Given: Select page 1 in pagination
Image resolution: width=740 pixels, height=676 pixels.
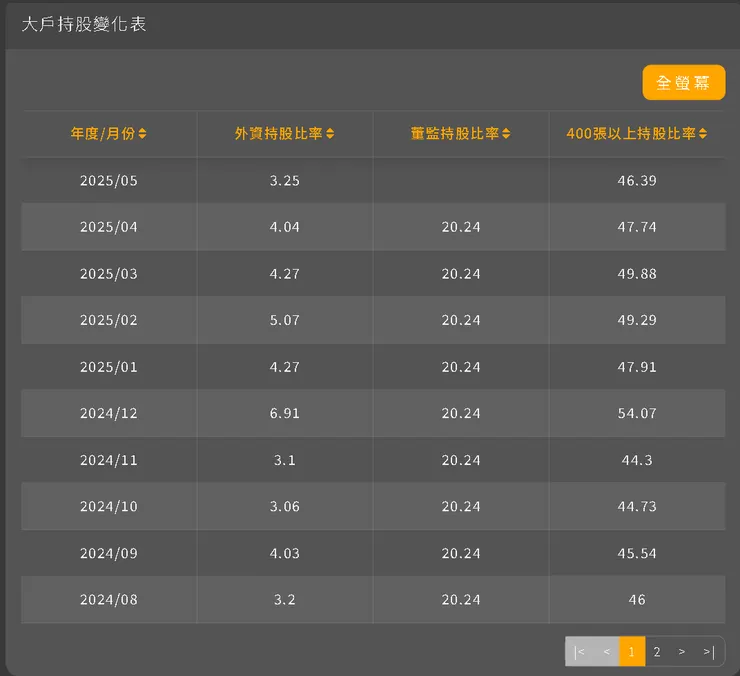Looking at the screenshot, I should tap(632, 652).
